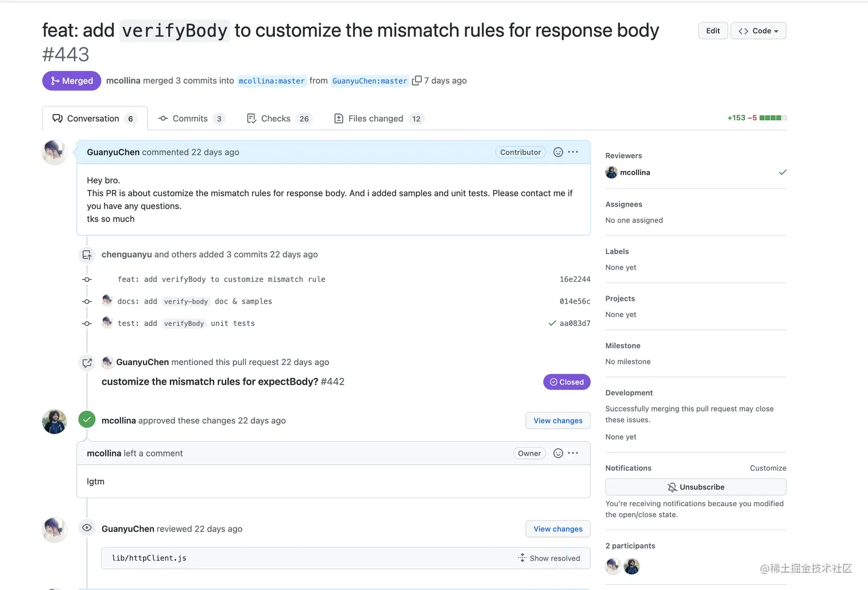Click the green approved review check icon
Screen dimensions: 868x590
(87, 420)
